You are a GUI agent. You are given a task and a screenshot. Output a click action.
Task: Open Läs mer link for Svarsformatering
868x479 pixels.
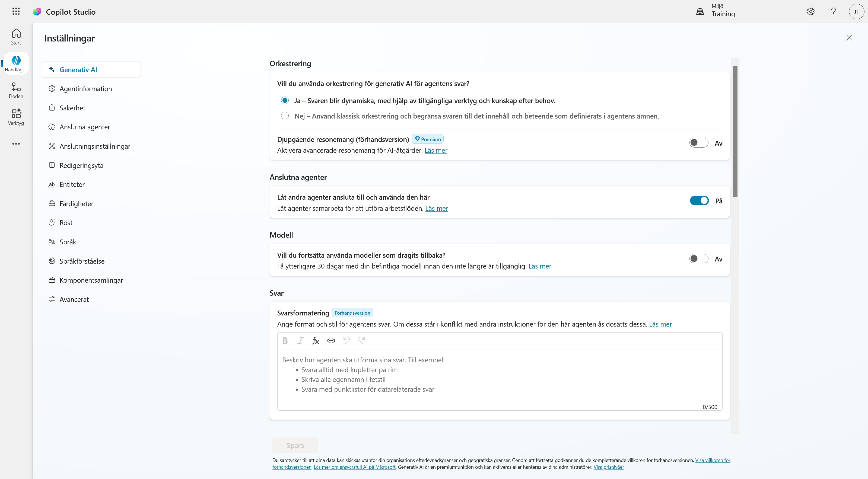click(x=660, y=324)
